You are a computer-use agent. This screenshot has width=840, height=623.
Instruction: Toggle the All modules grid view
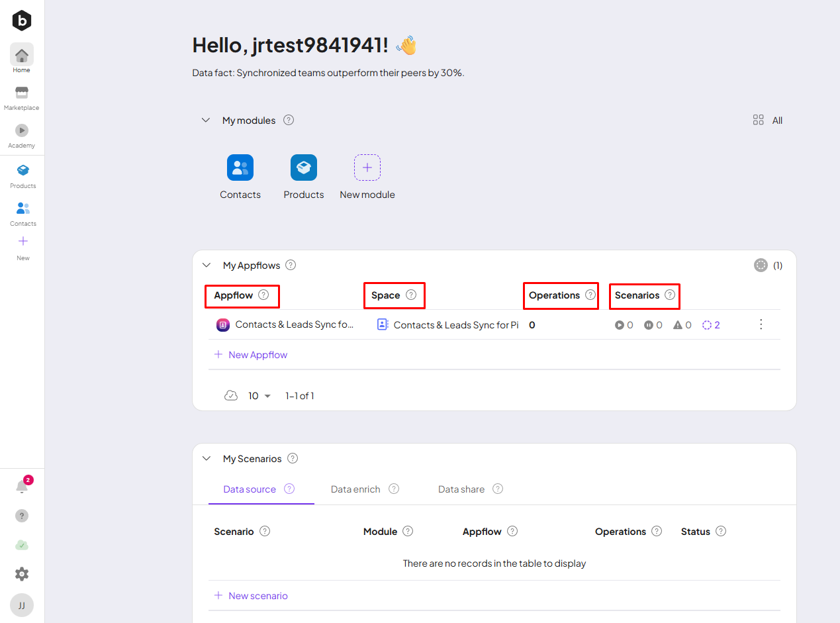pos(768,120)
